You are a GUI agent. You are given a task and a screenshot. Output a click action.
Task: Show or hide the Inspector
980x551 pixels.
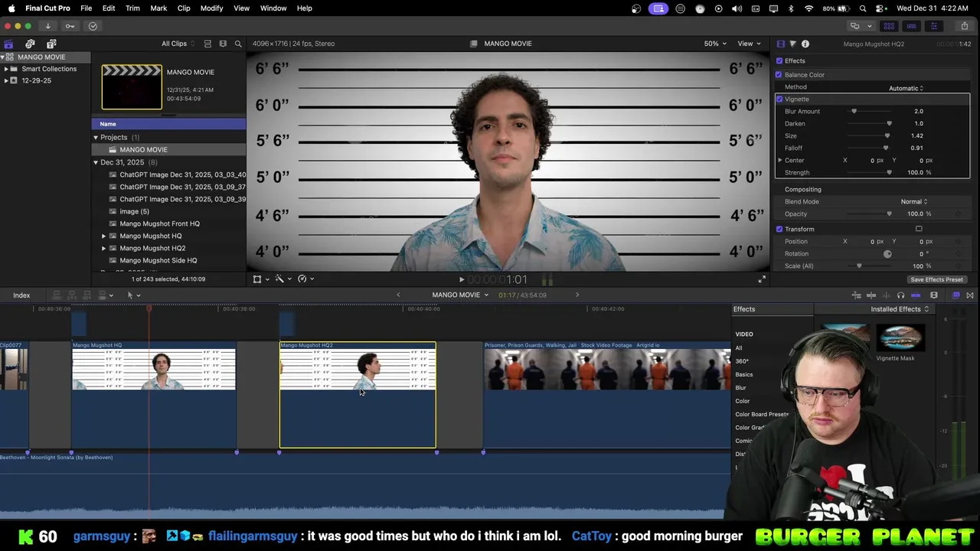point(933,26)
